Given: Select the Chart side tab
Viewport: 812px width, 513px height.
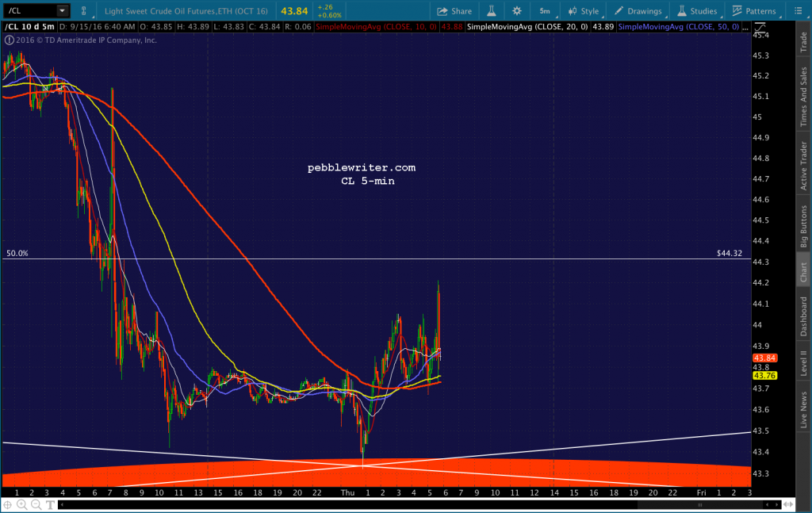Looking at the screenshot, I should click(803, 272).
